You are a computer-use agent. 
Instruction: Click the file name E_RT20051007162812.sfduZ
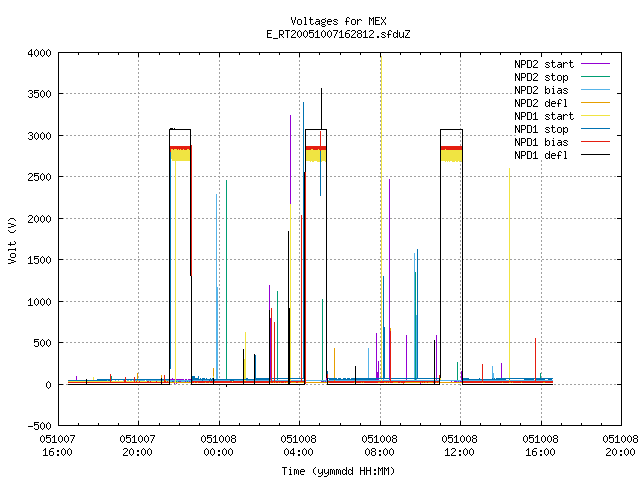[x=338, y=34]
